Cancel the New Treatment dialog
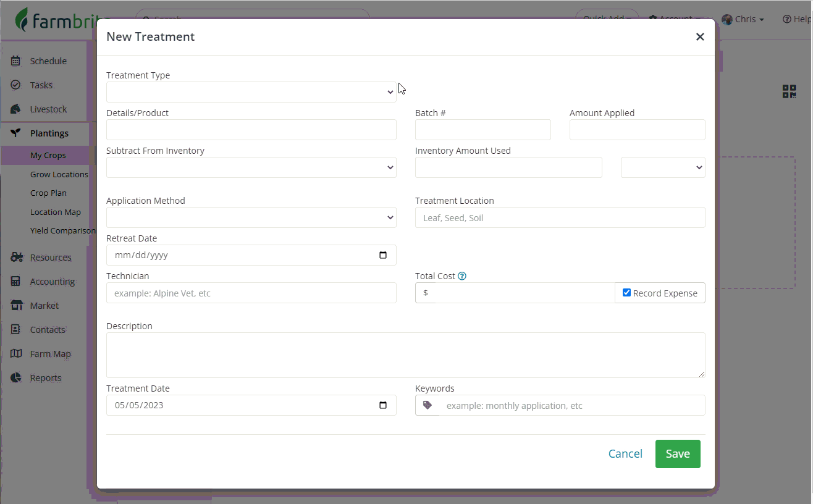The image size is (813, 504). [x=625, y=454]
